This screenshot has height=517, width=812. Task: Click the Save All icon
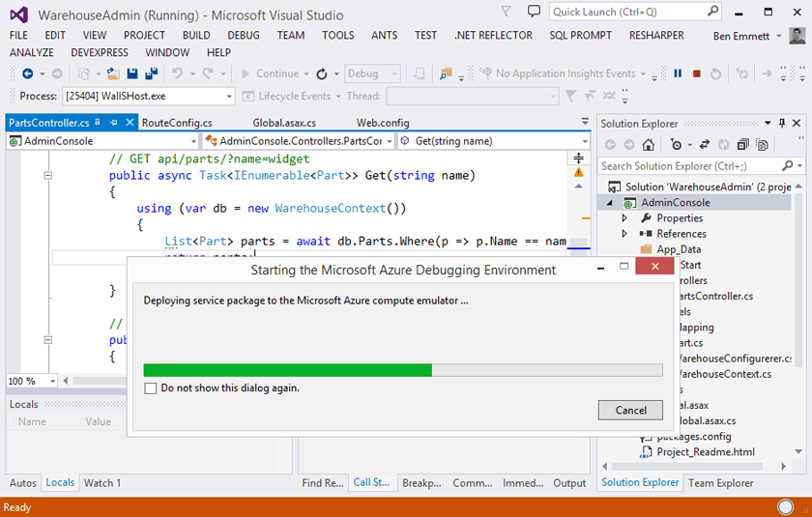(151, 73)
